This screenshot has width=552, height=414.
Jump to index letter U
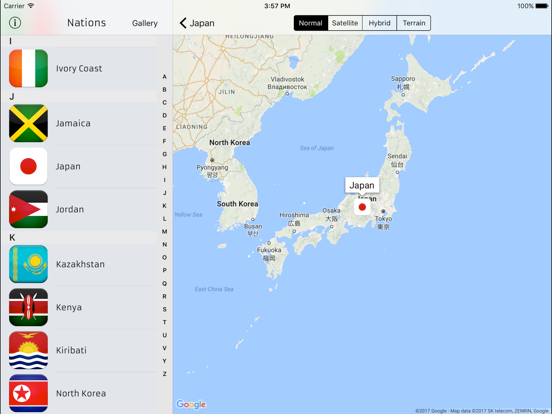tap(164, 335)
